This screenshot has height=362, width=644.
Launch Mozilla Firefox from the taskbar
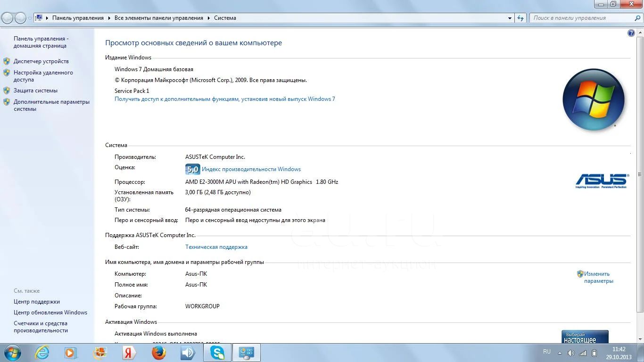pyautogui.click(x=158, y=353)
